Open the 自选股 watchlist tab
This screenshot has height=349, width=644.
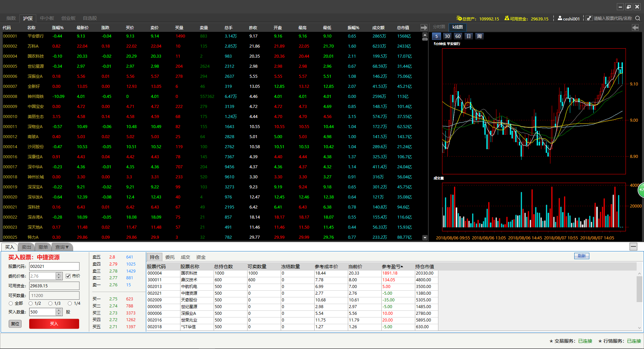tap(90, 18)
